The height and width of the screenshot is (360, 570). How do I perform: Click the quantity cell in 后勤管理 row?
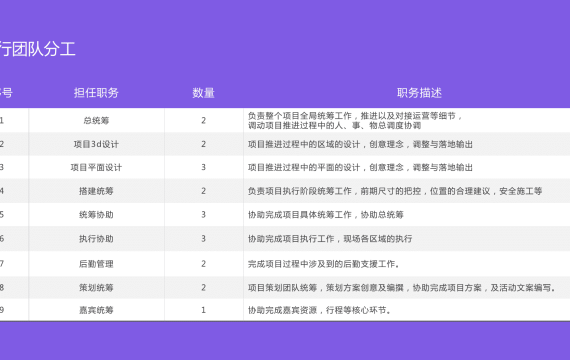point(204,264)
